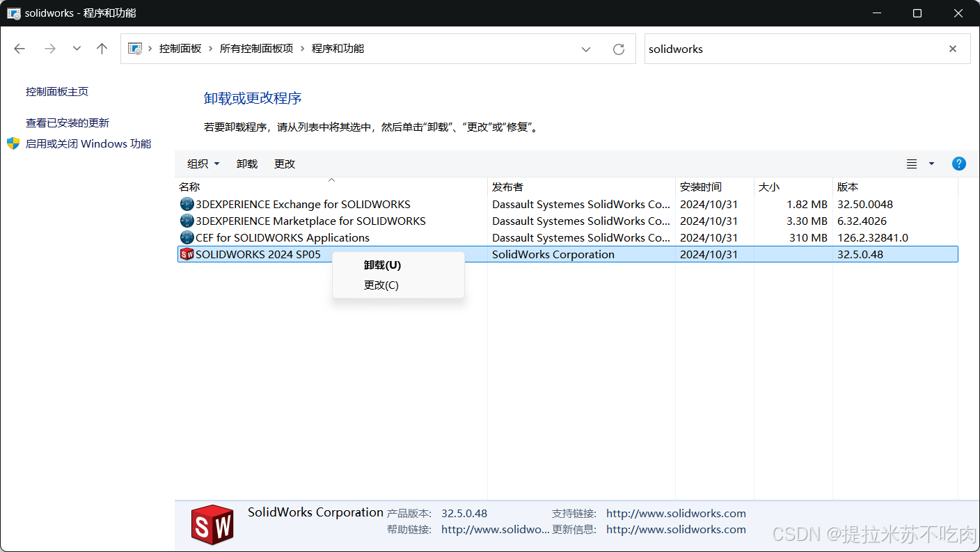The image size is (980, 552).
Task: Expand the chevron after 所有控制面板项 breadcrumb
Action: pos(303,49)
